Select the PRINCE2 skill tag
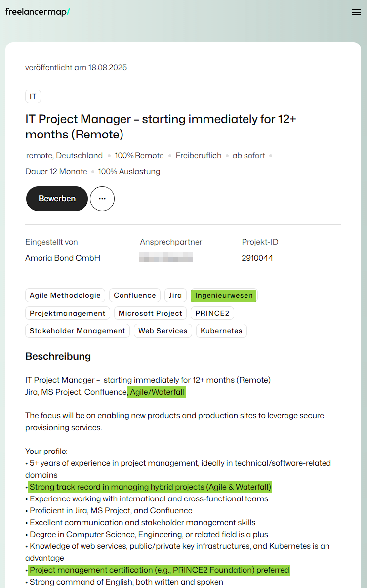 click(212, 313)
